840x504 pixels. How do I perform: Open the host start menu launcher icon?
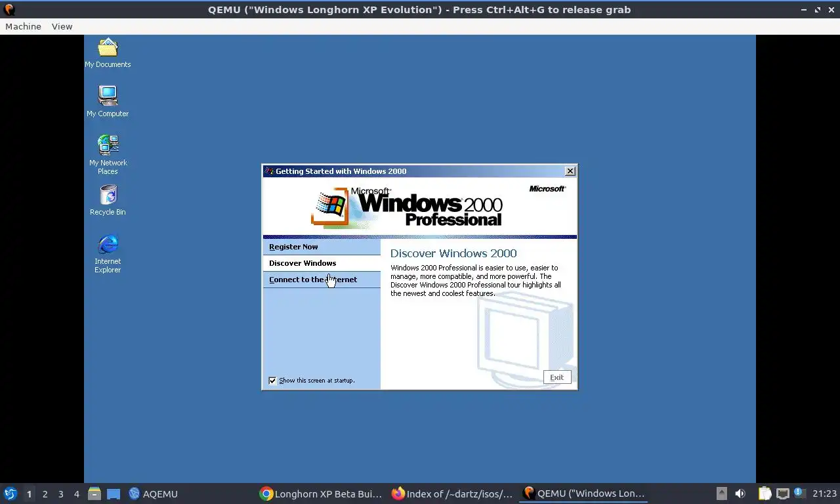coord(10,493)
